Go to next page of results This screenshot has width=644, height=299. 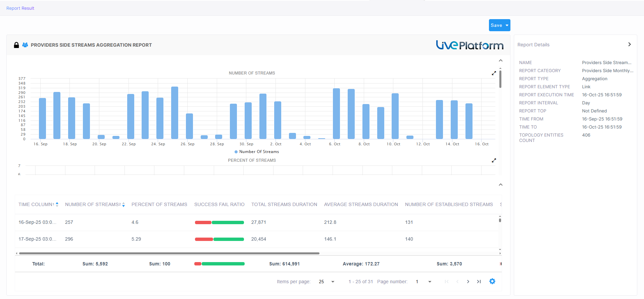pyautogui.click(x=468, y=282)
